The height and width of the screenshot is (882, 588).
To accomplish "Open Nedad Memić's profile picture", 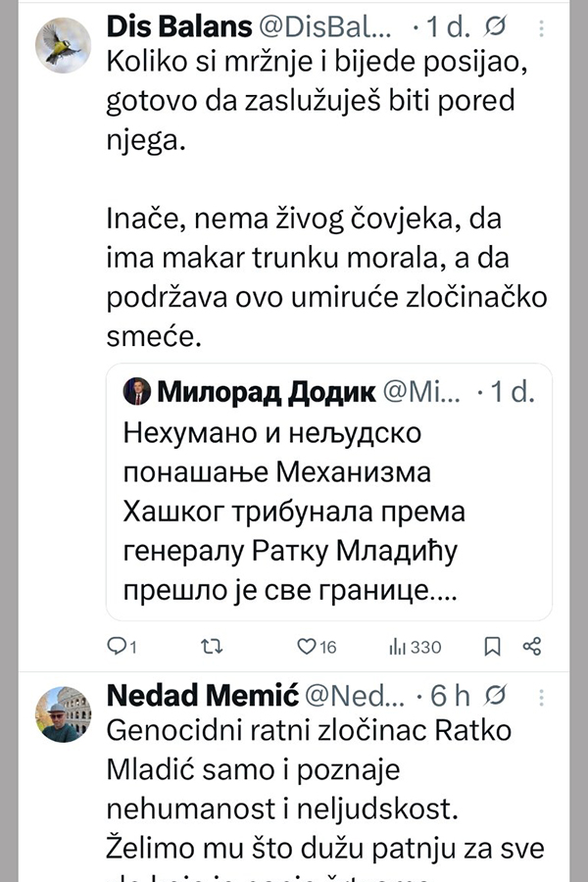I will coord(64,714).
